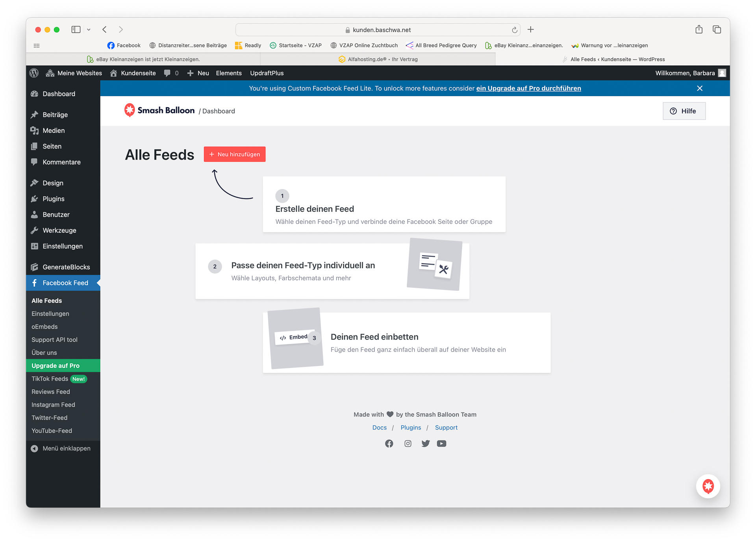Toggle Safari sidebar panel
The height and width of the screenshot is (542, 756).
click(76, 30)
